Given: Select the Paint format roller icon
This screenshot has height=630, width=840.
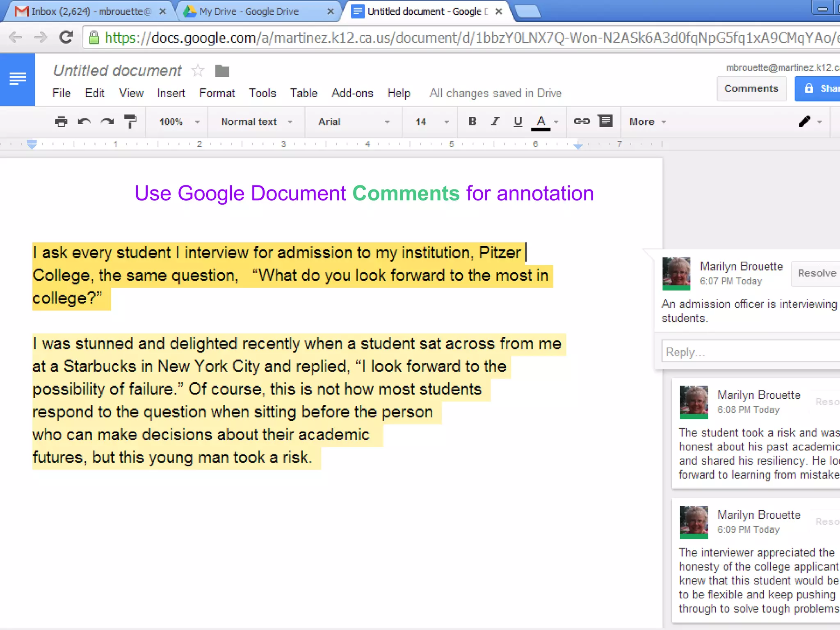Looking at the screenshot, I should [130, 121].
